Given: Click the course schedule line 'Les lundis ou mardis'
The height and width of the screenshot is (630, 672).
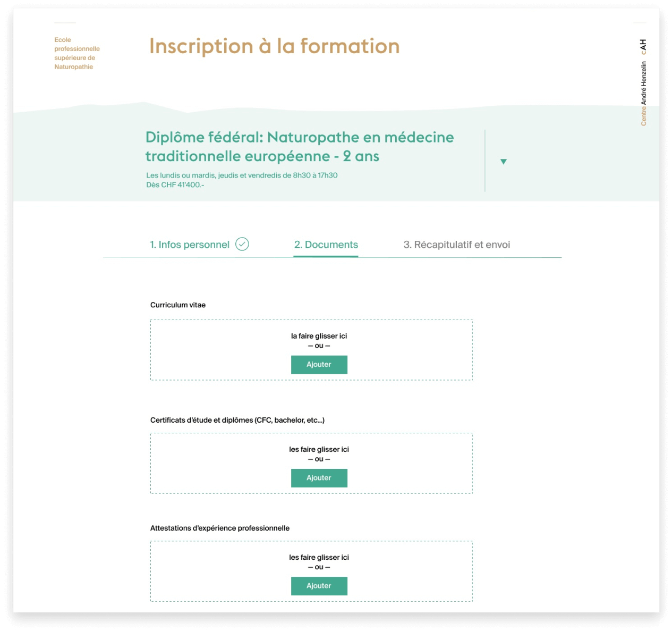Looking at the screenshot, I should coord(242,175).
